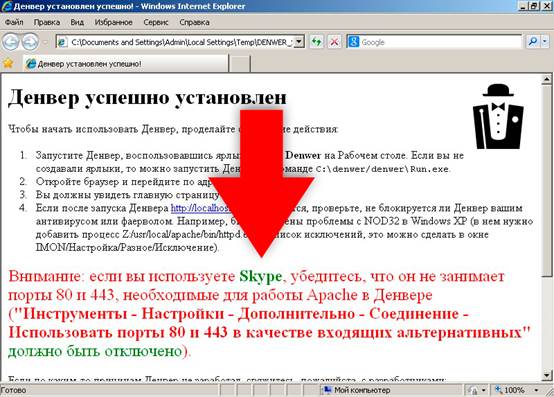
Task: Minimize the Internet Explorer window
Action: coord(523,6)
